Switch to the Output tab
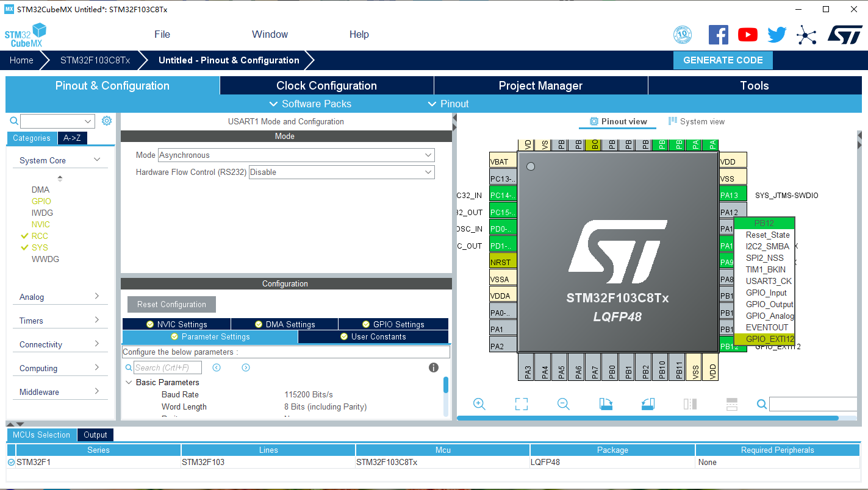Screen dimensions: 868x490 point(95,435)
